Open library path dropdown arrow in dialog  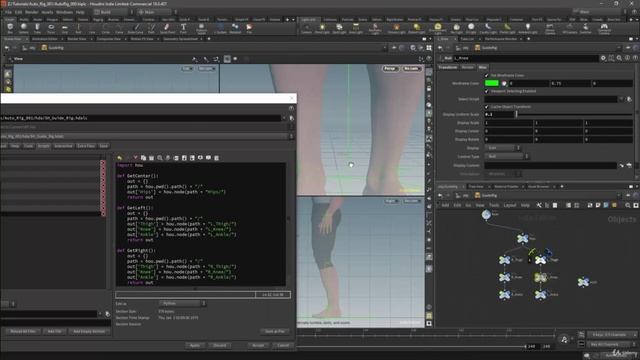tap(284, 118)
